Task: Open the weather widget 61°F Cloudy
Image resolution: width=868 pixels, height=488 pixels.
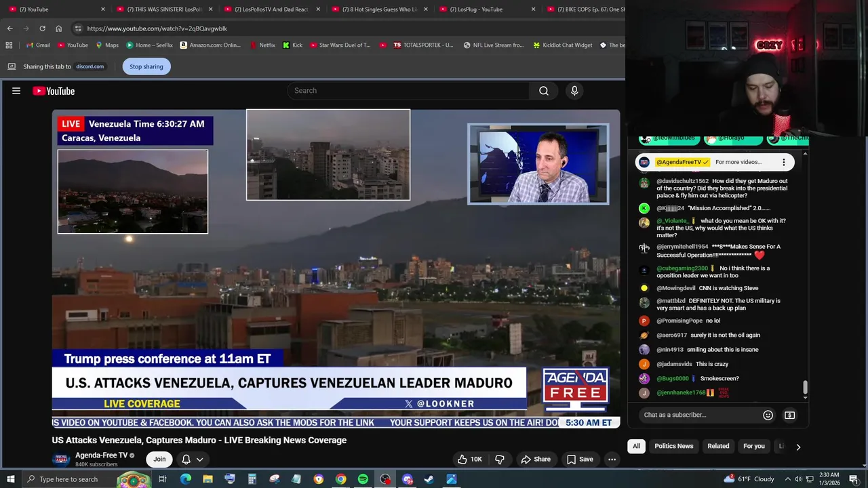Action: point(749,479)
